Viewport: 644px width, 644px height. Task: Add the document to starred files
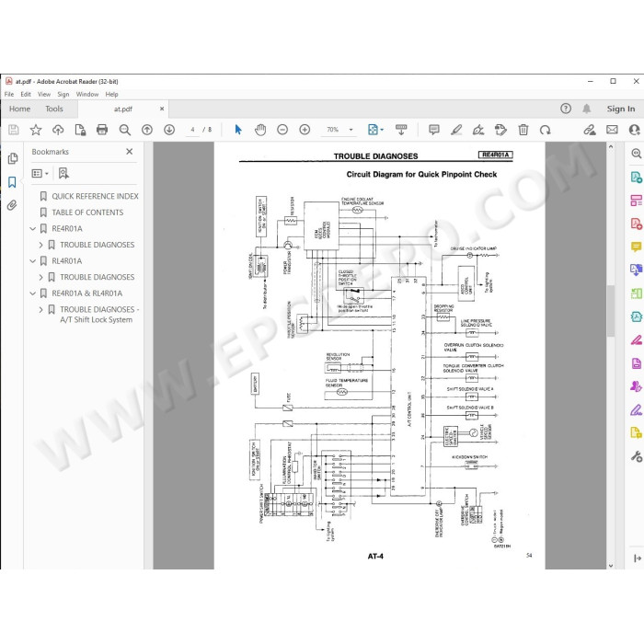(36, 130)
